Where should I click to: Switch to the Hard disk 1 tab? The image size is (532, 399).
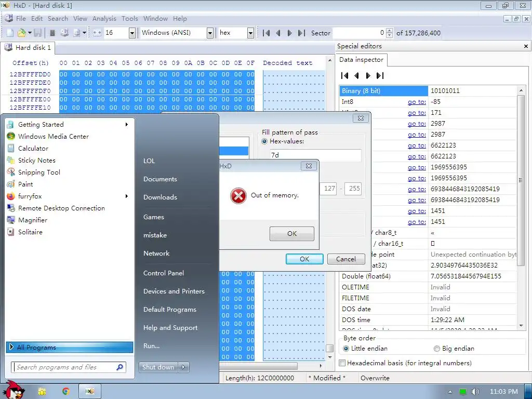[x=28, y=47]
